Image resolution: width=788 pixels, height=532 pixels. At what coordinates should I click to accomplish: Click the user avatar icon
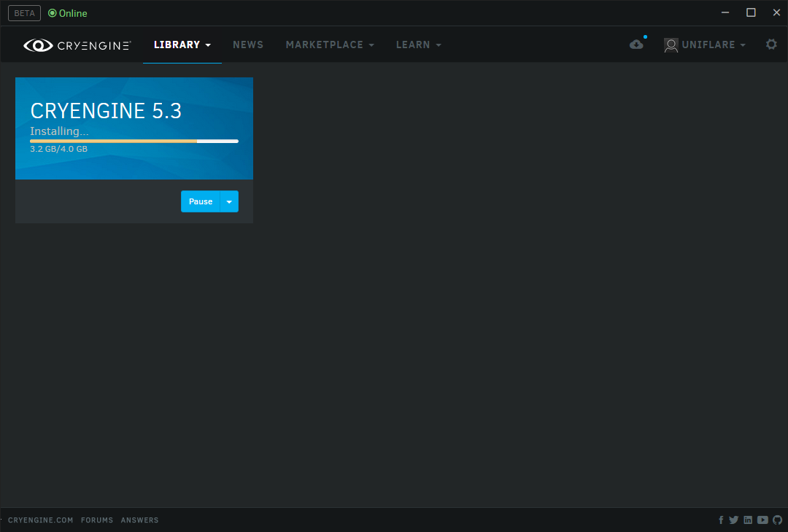point(671,45)
